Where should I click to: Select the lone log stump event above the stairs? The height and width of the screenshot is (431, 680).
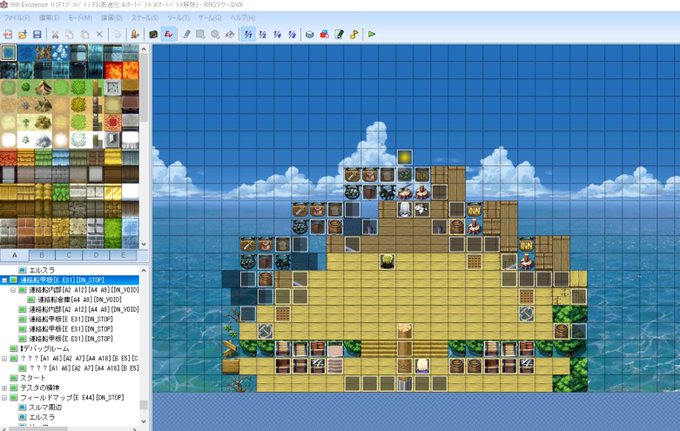click(404, 331)
